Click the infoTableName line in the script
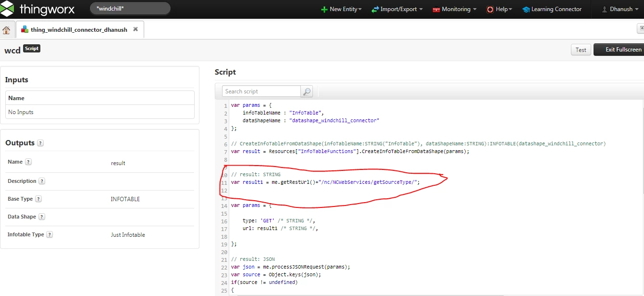 [283, 113]
